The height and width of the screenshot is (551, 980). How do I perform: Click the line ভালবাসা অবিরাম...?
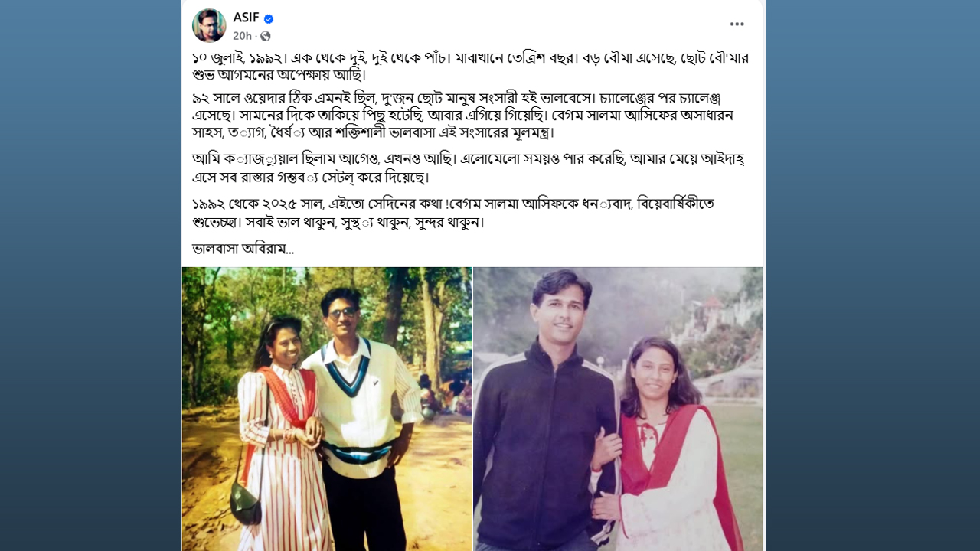pyautogui.click(x=243, y=249)
